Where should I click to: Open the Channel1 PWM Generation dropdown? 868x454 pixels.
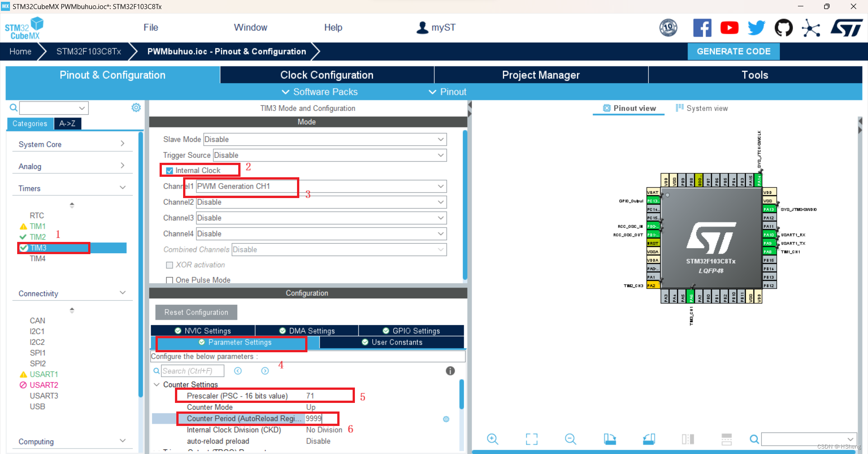321,186
